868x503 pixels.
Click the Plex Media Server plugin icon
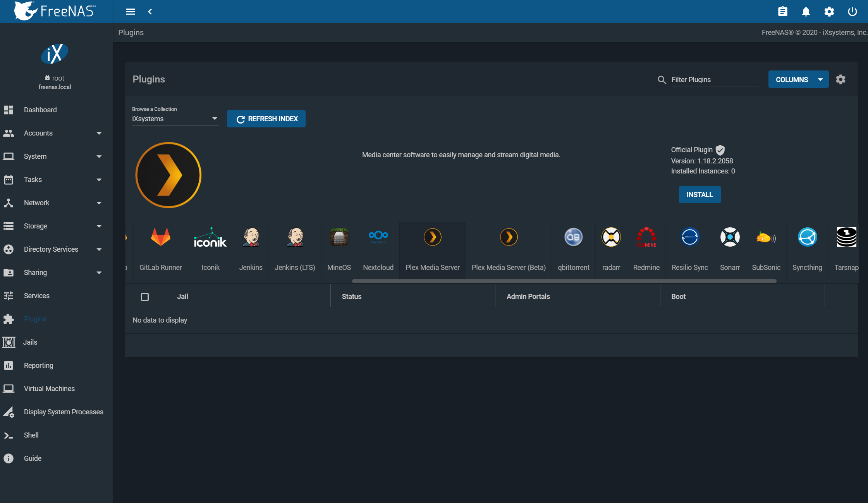click(431, 237)
